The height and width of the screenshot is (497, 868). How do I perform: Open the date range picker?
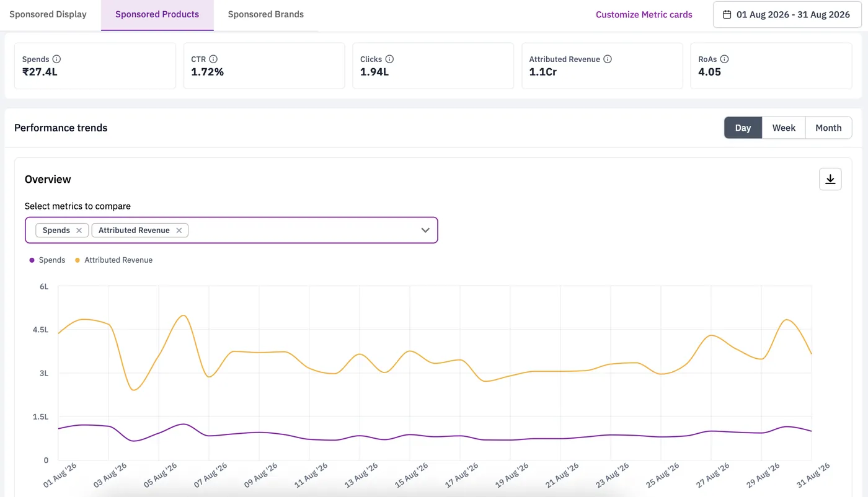point(787,14)
